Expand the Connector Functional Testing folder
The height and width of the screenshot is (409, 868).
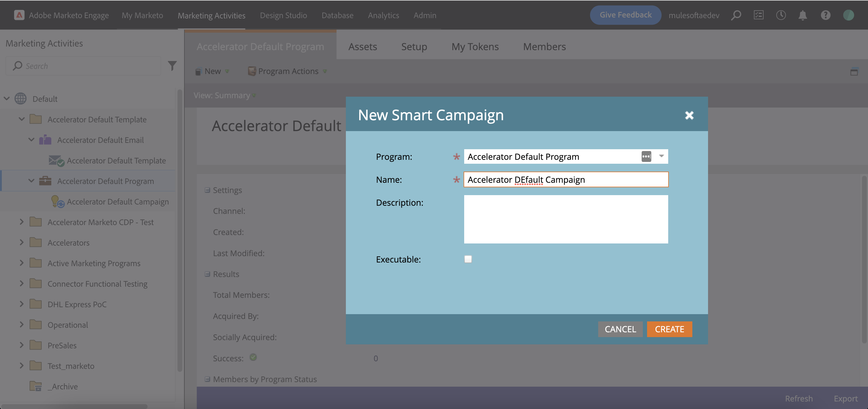pyautogui.click(x=21, y=283)
